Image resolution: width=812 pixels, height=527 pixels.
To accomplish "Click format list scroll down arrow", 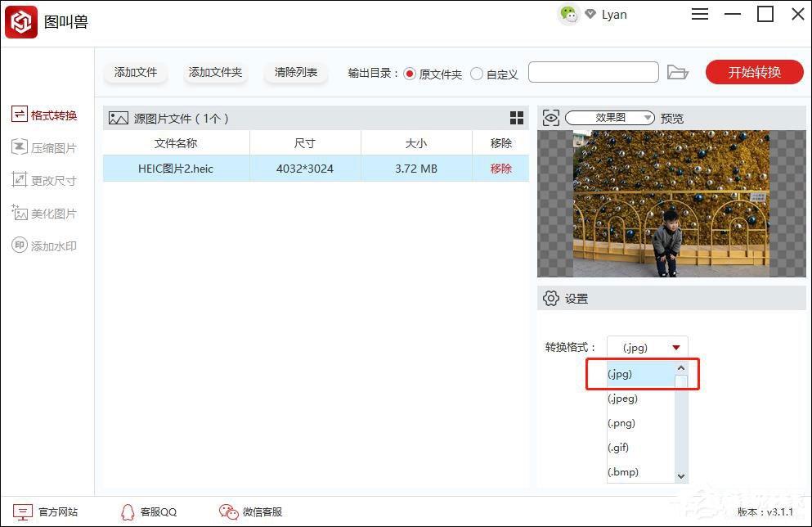I will coord(681,476).
